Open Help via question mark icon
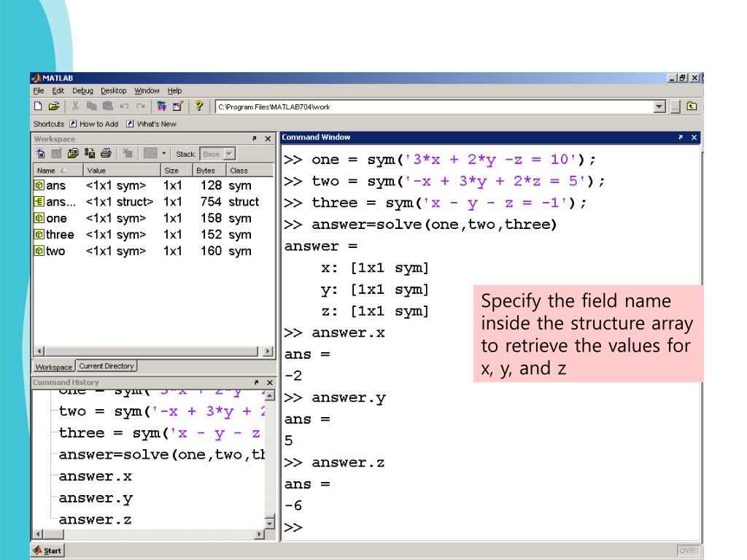This screenshot has width=747, height=560. click(x=198, y=106)
